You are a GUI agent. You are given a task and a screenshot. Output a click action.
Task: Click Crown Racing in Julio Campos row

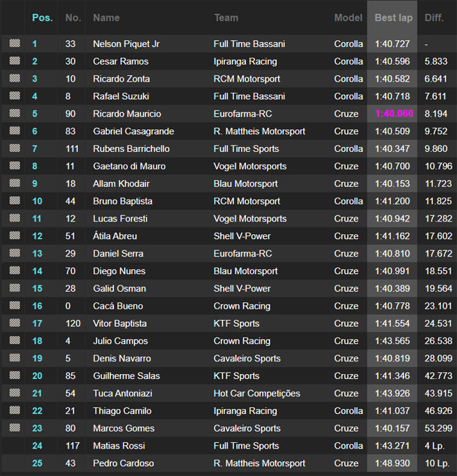[x=242, y=341]
